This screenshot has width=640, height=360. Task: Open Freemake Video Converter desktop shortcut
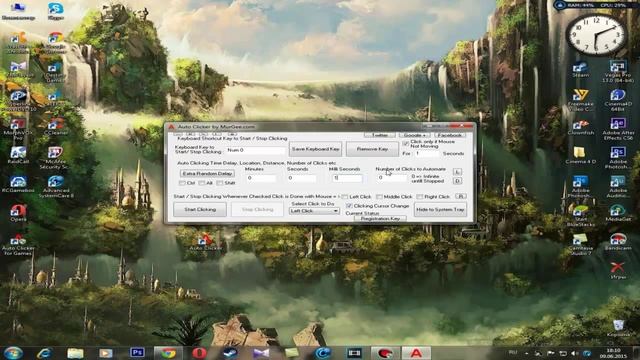[x=580, y=100]
